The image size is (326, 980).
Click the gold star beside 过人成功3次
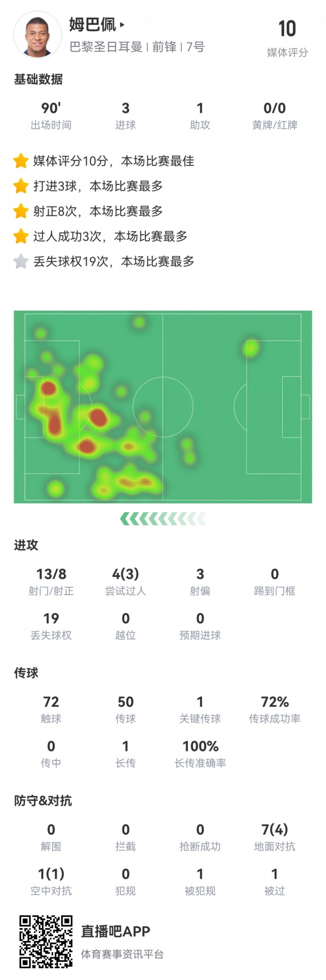21,237
